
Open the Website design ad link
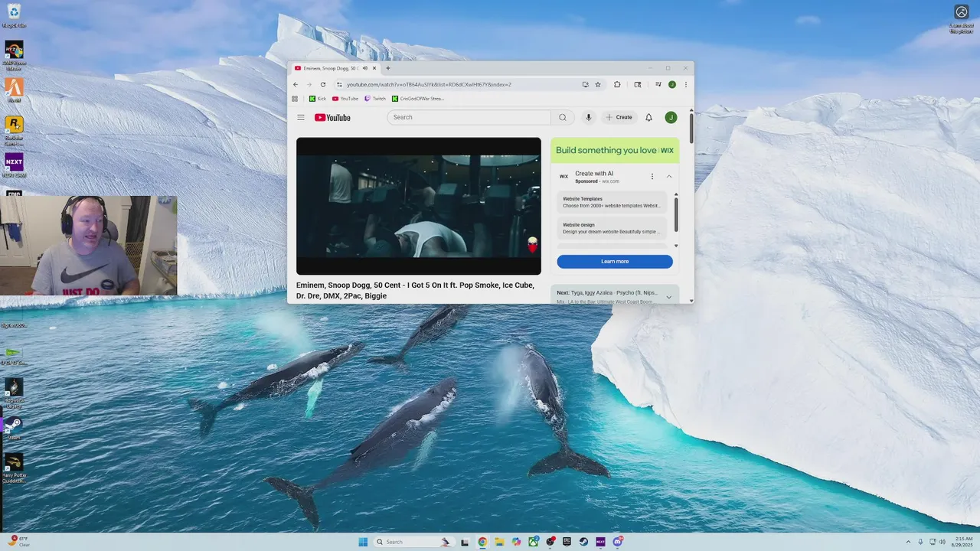(612, 228)
